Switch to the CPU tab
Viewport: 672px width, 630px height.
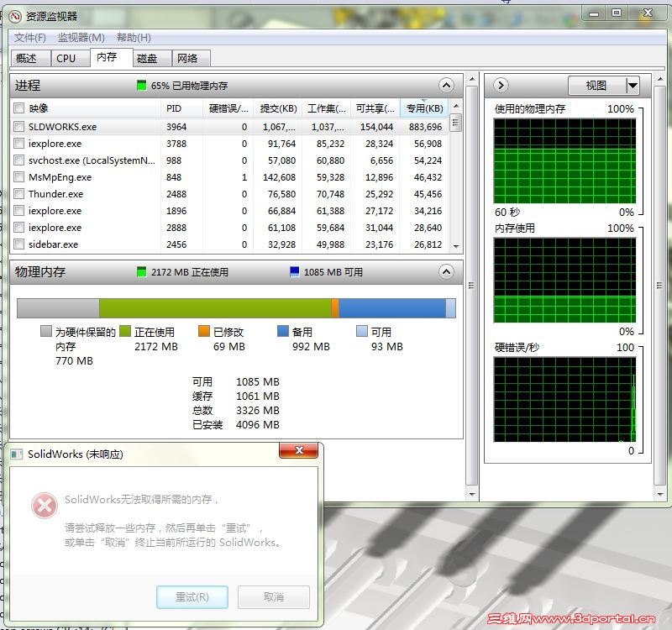[70, 58]
